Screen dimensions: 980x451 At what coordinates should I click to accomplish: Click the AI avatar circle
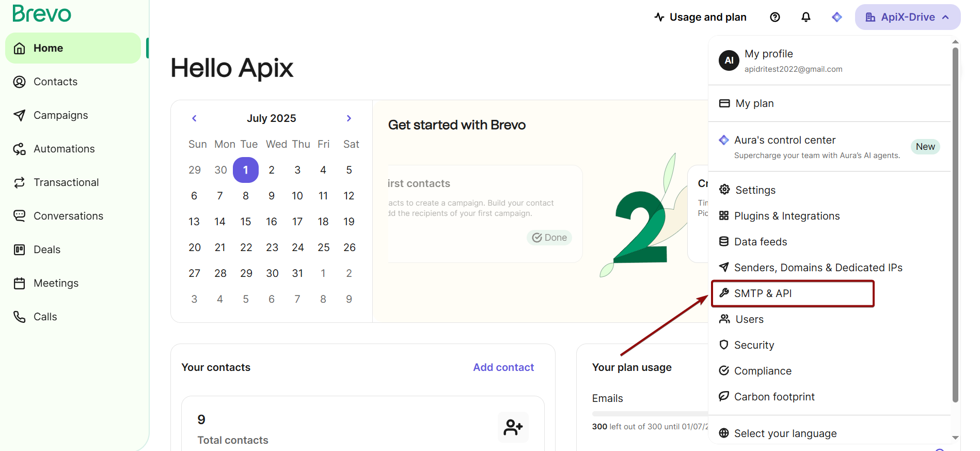click(x=729, y=60)
